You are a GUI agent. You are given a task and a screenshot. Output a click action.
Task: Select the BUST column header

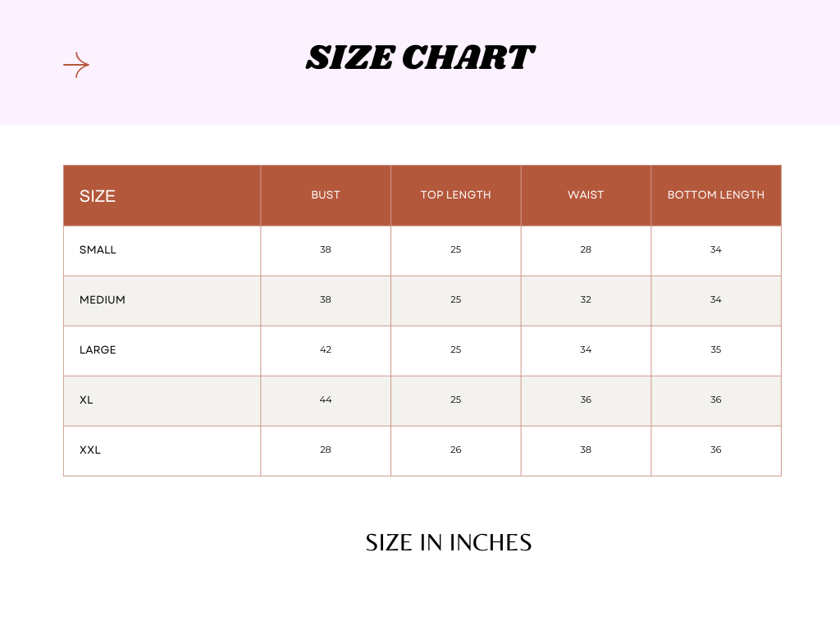pos(326,195)
